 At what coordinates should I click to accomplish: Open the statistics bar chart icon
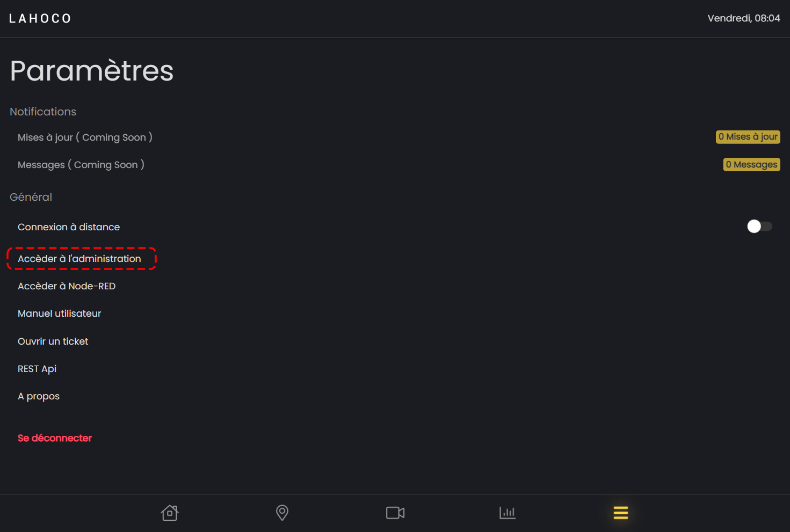[x=508, y=513]
